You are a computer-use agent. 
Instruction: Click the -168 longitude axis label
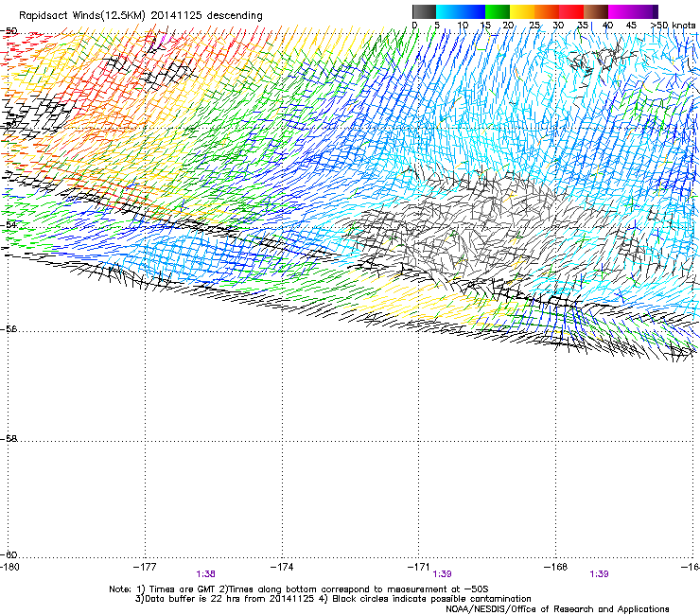[x=556, y=567]
